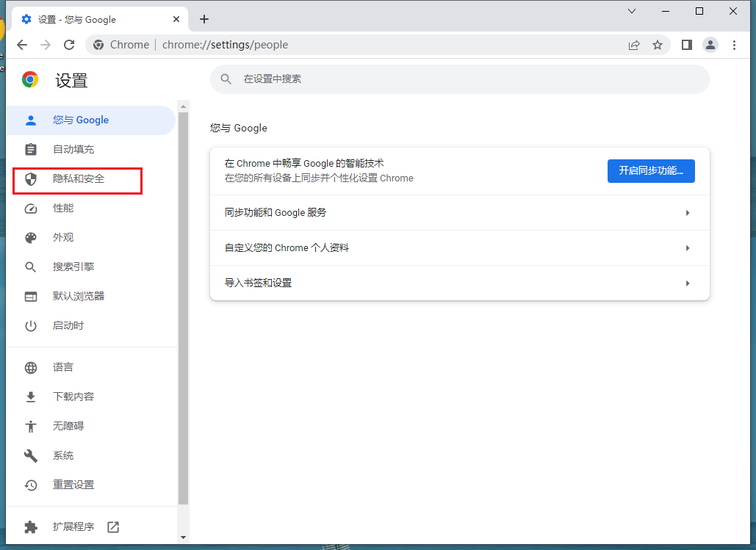Select 您与 Google in sidebar
Viewport: 756px width, 550px height.
point(90,120)
